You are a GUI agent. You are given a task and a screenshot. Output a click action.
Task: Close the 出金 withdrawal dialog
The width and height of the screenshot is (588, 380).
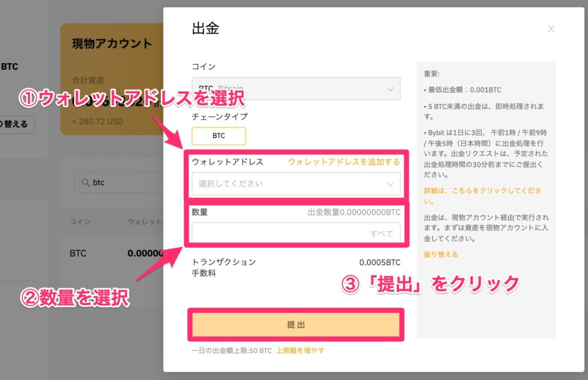coord(551,29)
